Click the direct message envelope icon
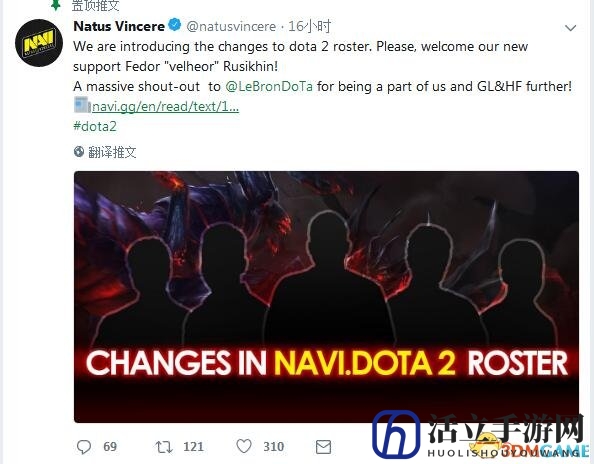The width and height of the screenshot is (594, 464). click(323, 447)
